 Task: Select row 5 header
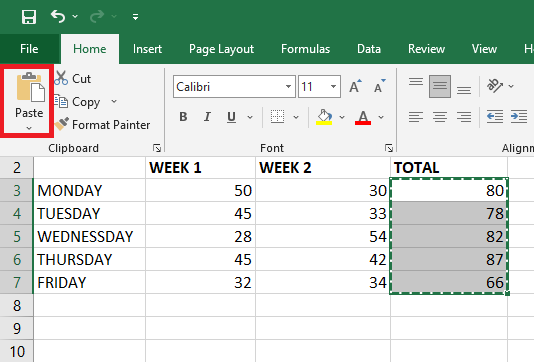click(x=17, y=236)
